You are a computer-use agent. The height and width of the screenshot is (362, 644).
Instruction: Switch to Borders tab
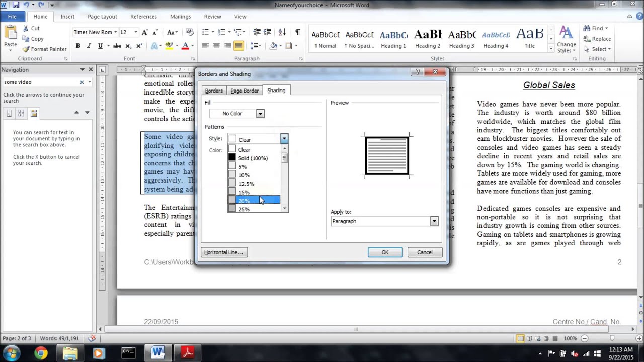(x=214, y=91)
